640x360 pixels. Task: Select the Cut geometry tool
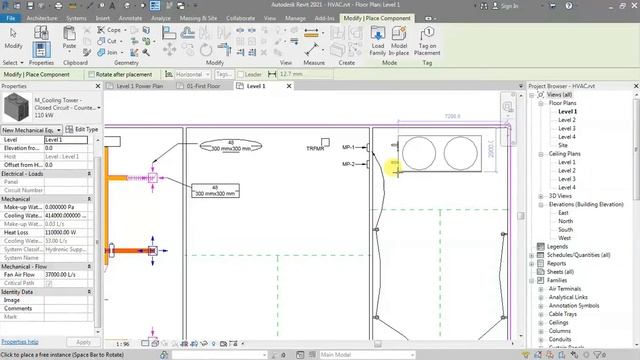pyautogui.click(x=107, y=41)
